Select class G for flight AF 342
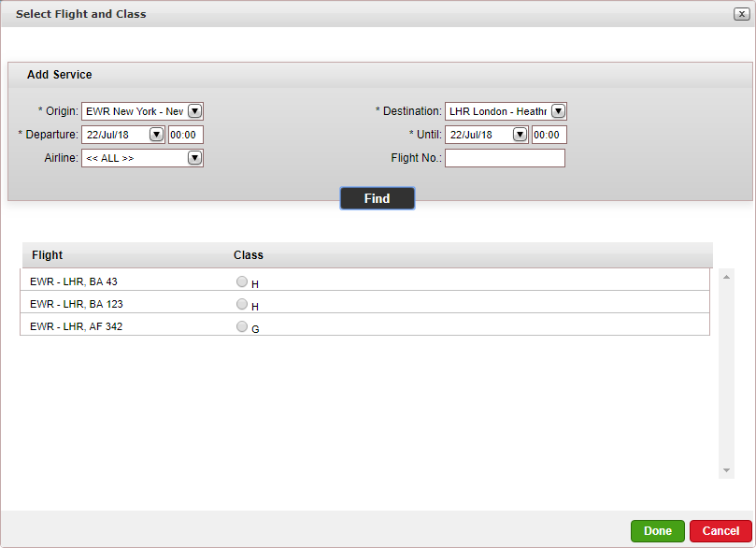 click(x=242, y=326)
